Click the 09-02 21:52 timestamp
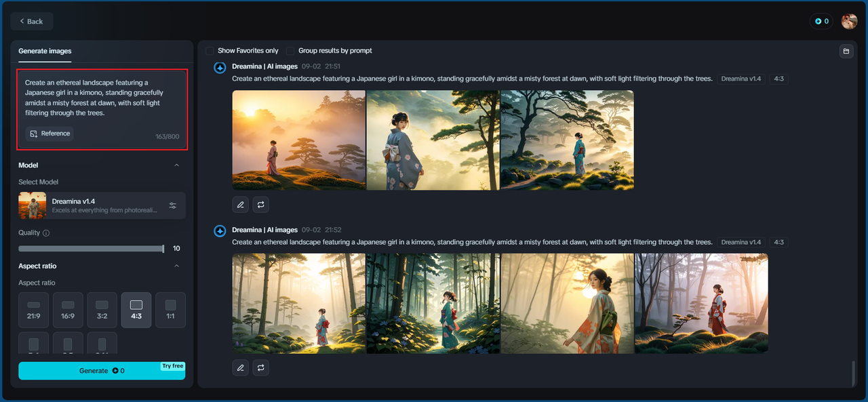Image resolution: width=868 pixels, height=402 pixels. tap(321, 230)
